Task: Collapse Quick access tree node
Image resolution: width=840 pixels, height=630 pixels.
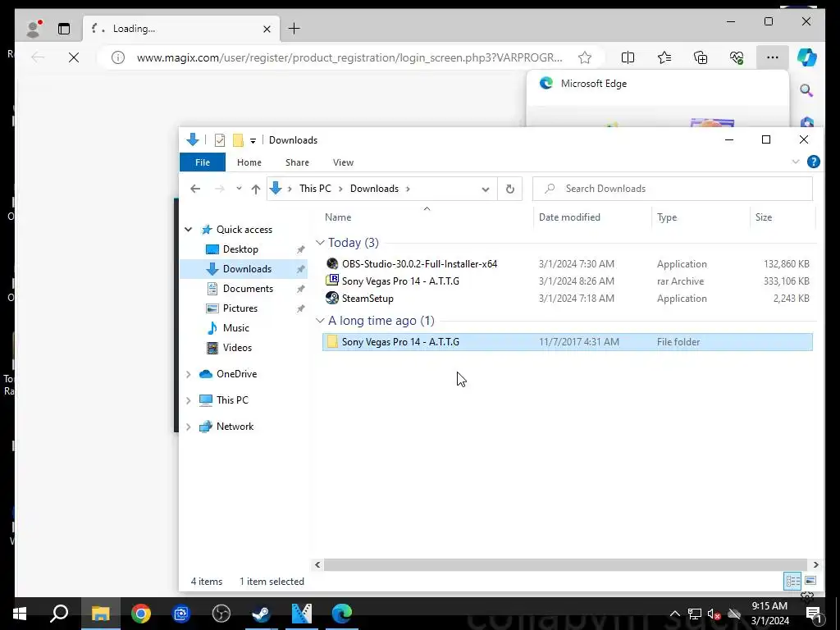Action: coord(189,230)
